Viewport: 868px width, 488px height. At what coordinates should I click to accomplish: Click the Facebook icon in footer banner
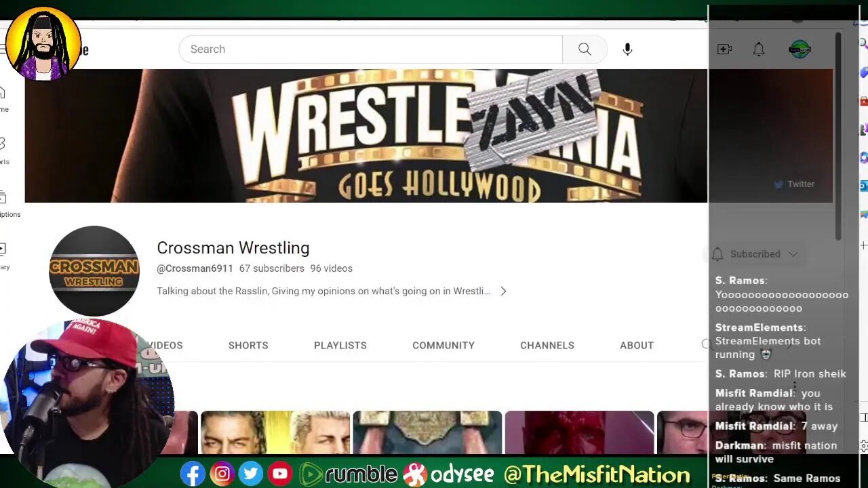click(x=193, y=474)
